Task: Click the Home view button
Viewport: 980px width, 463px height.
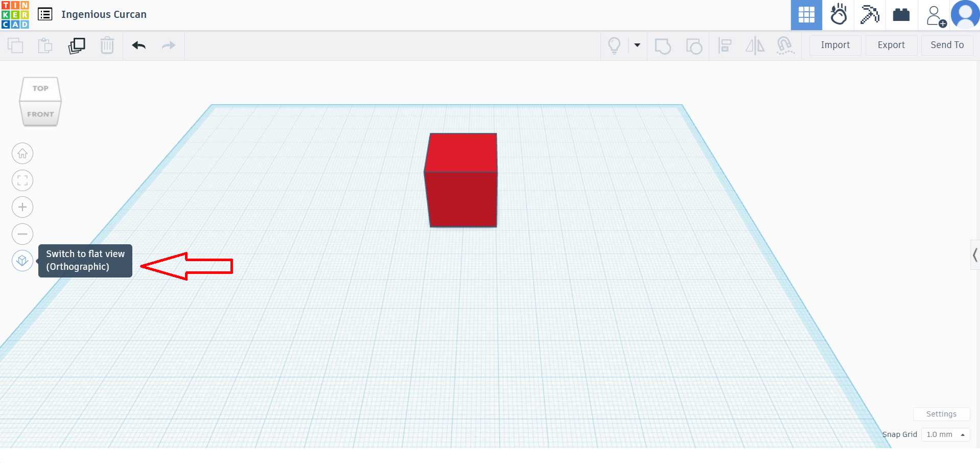Action: click(22, 153)
